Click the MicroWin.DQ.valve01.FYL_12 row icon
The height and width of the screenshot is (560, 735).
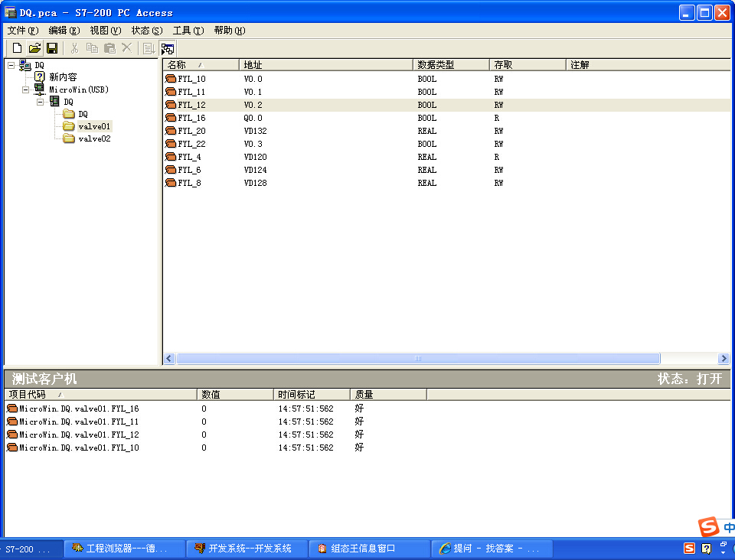[12, 435]
